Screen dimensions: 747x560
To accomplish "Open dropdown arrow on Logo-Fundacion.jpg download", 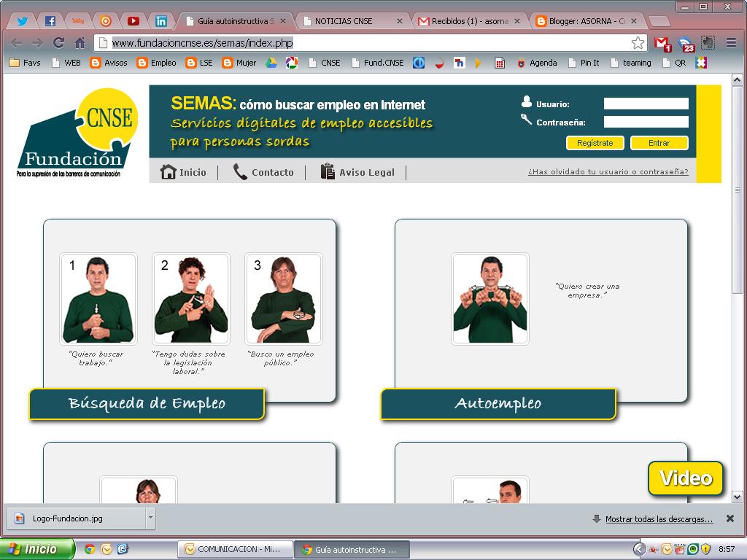I will coord(149,518).
